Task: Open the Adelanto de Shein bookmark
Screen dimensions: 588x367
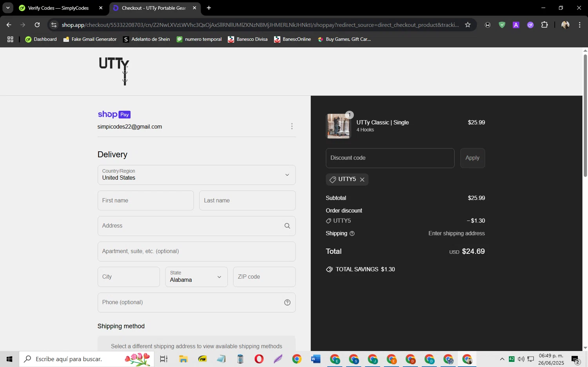Action: point(146,39)
